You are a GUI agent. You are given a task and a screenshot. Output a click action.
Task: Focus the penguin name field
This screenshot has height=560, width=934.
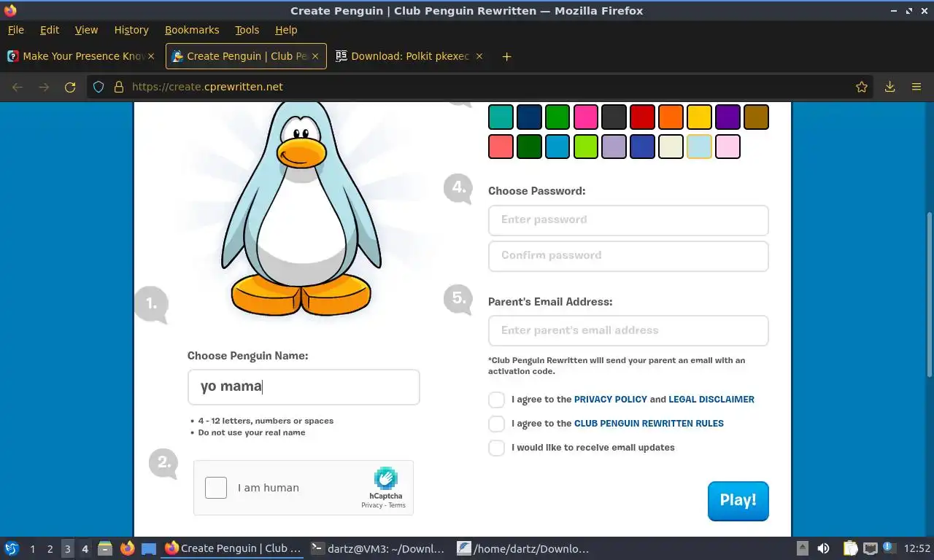tap(304, 387)
